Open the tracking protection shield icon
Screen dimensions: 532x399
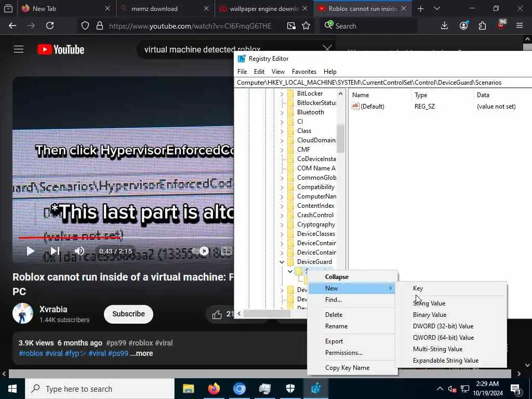(85, 26)
